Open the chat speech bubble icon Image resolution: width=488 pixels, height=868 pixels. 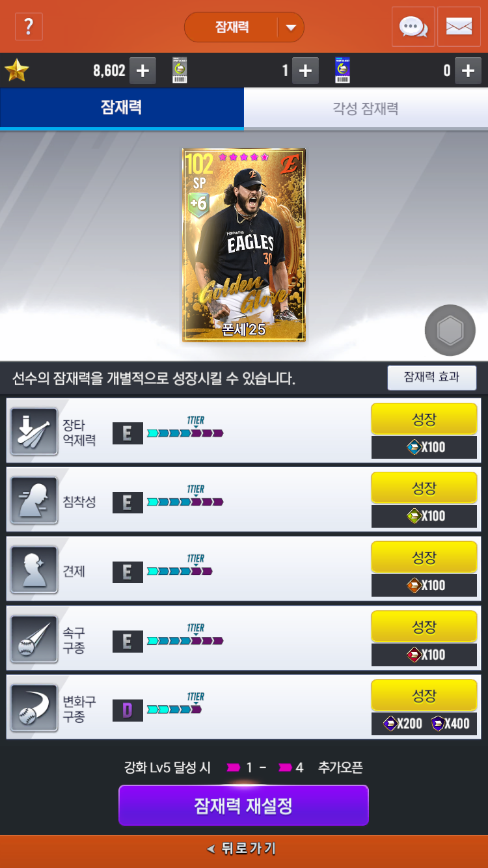click(x=413, y=27)
